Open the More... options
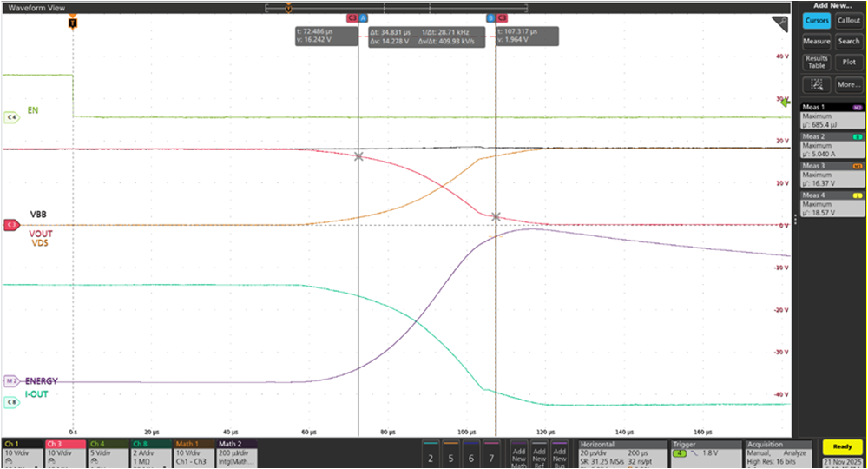868x469 pixels. click(x=849, y=84)
